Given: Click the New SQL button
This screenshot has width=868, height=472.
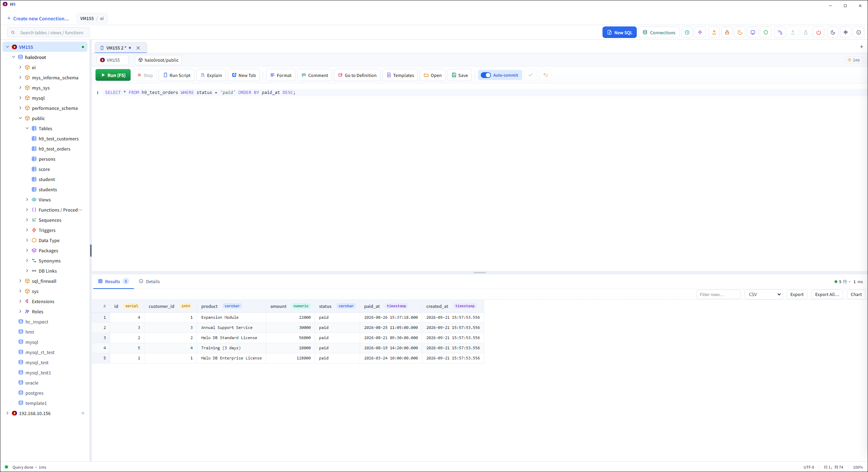Looking at the screenshot, I should click(619, 33).
